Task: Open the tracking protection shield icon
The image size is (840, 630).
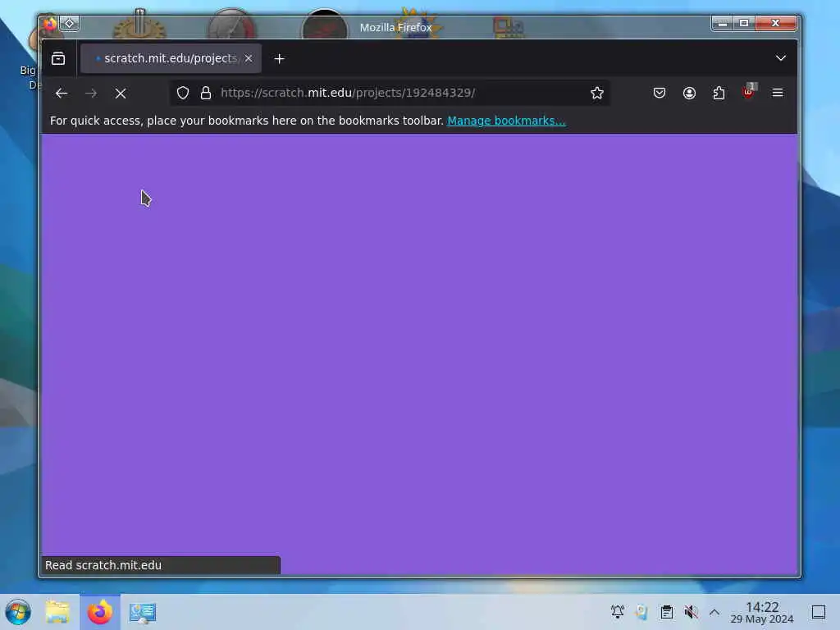Action: [183, 93]
